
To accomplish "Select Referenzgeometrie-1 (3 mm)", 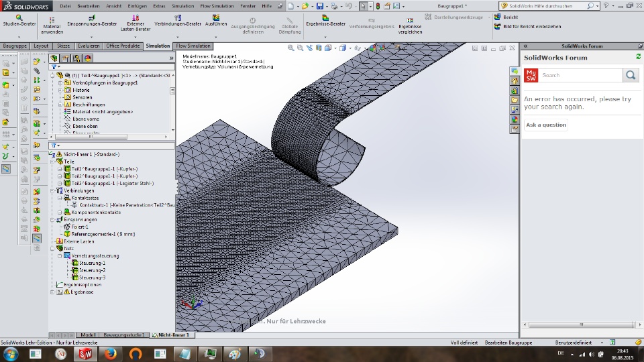I will click(x=99, y=234).
